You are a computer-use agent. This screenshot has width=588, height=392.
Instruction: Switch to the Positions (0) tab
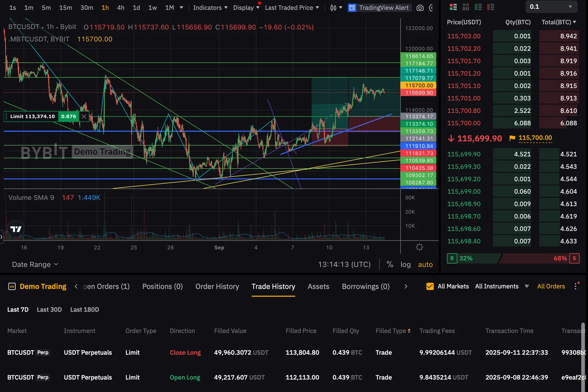pyautogui.click(x=162, y=286)
